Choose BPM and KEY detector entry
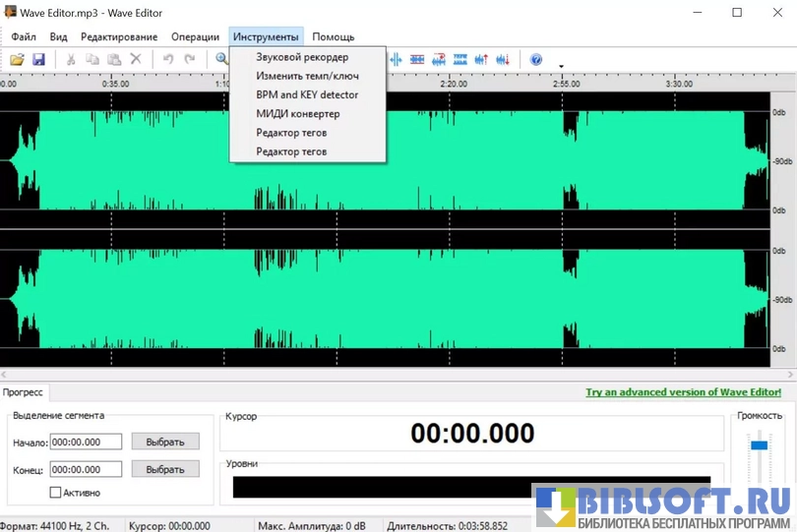The height and width of the screenshot is (532, 797). tap(307, 94)
